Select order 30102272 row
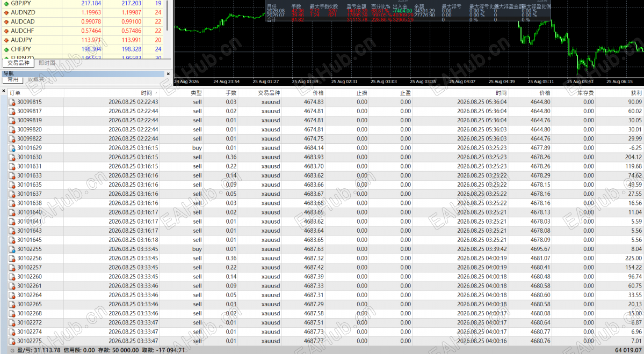Screen dimensions: 644x354 click(x=325, y=323)
